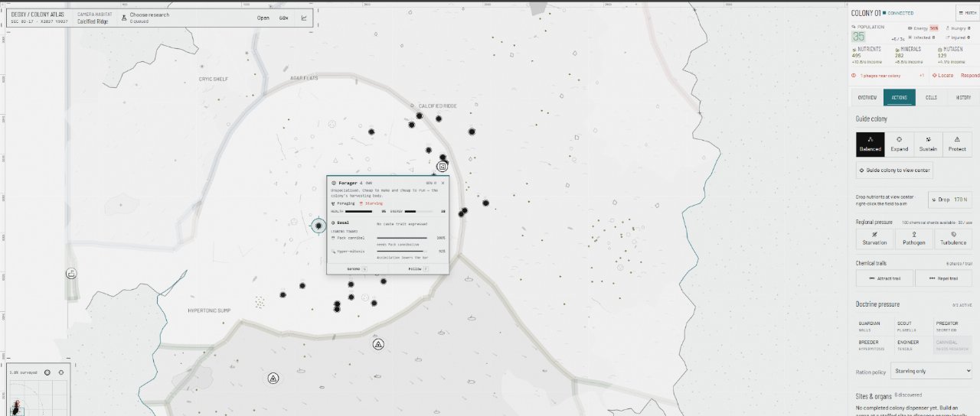Switch to the Actions tab

point(899,98)
